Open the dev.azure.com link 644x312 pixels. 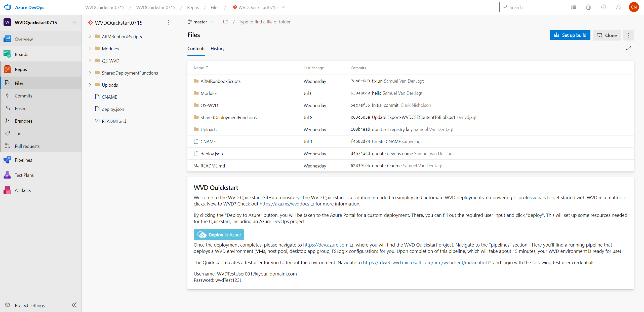(x=326, y=245)
